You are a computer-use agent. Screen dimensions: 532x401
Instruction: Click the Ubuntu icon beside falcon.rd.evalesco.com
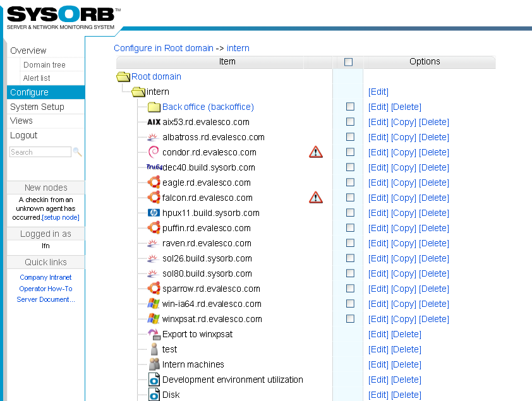[x=154, y=197]
